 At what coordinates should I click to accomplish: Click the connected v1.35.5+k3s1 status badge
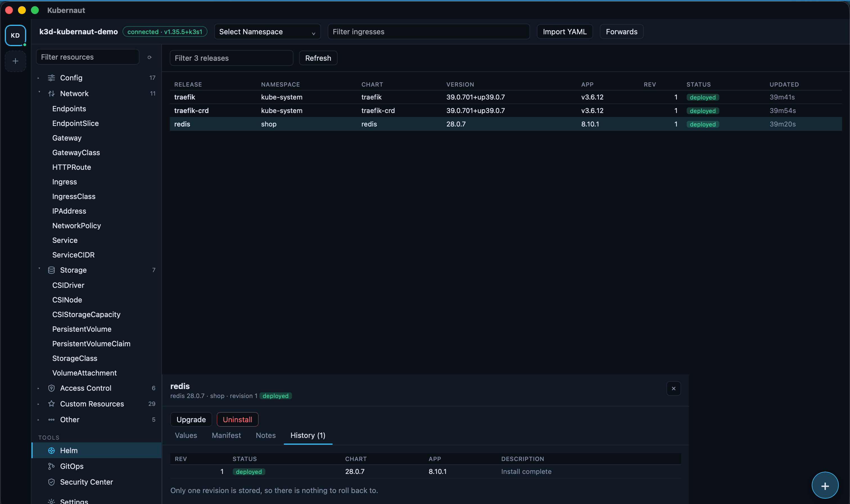point(165,31)
